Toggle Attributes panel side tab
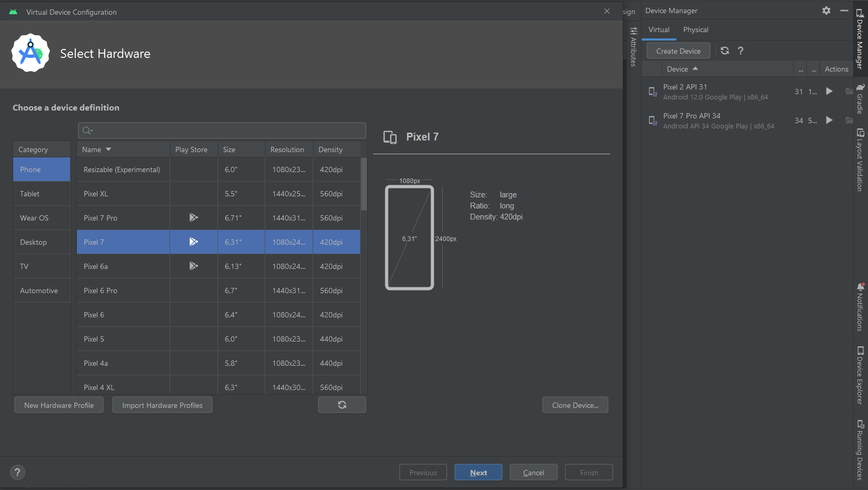868x490 pixels. pos(634,47)
